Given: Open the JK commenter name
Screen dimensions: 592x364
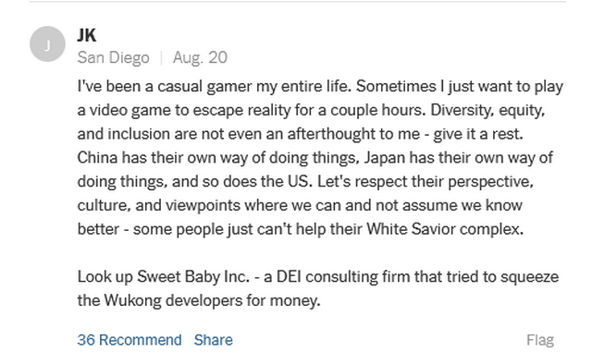Looking at the screenshot, I should point(87,35).
